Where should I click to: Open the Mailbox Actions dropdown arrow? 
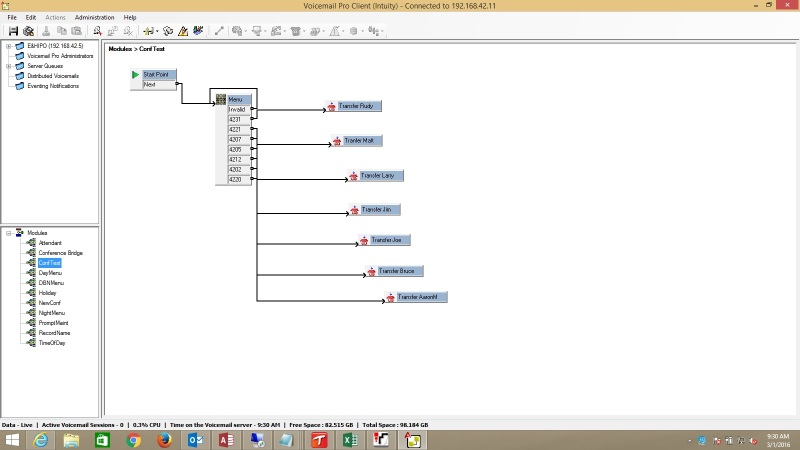(x=265, y=31)
